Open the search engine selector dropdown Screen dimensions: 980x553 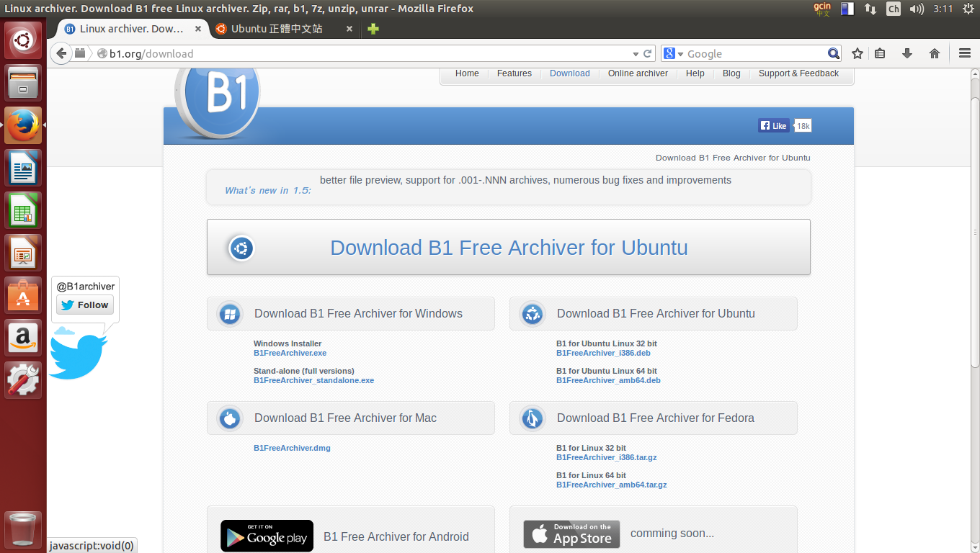[x=673, y=53]
